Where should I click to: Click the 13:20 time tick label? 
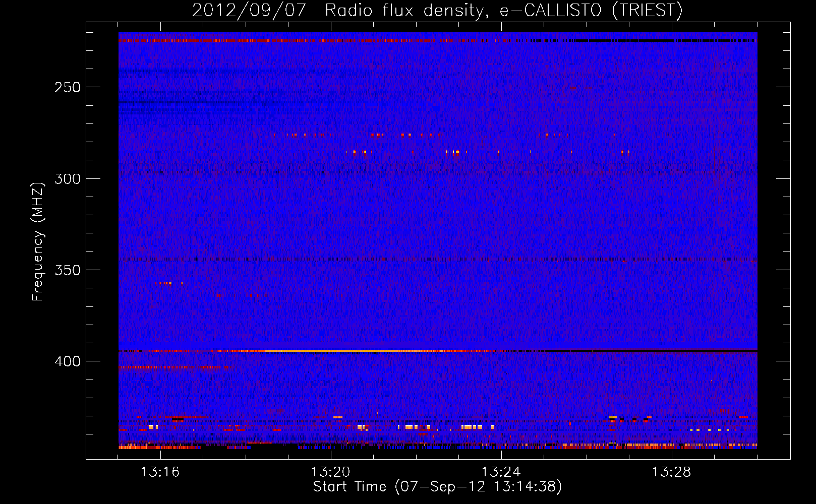(331, 472)
